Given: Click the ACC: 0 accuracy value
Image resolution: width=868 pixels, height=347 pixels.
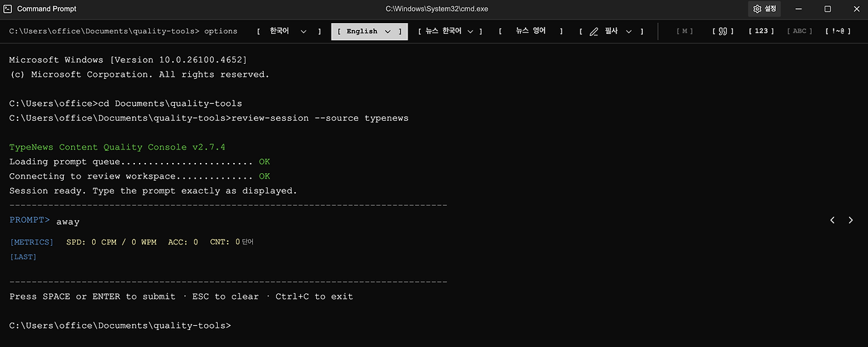Looking at the screenshot, I should point(183,242).
